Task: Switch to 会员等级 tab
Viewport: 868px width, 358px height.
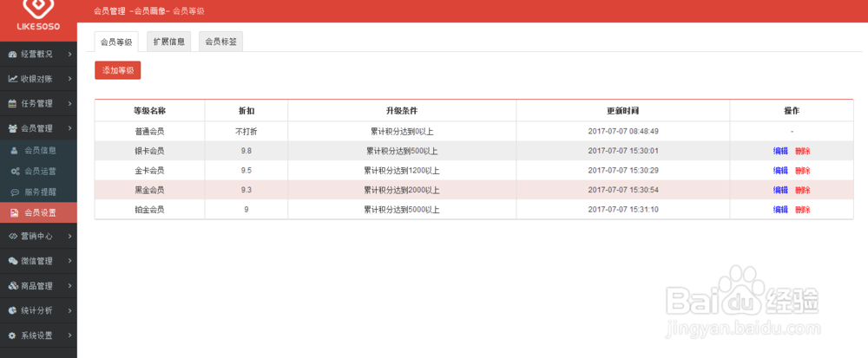Action: coord(116,42)
